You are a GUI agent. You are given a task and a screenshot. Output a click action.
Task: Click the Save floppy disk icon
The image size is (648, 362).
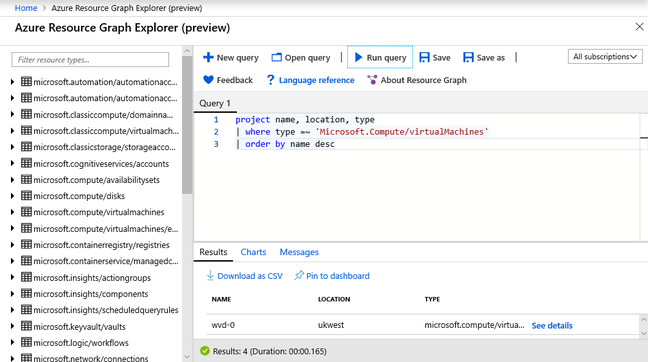point(424,57)
